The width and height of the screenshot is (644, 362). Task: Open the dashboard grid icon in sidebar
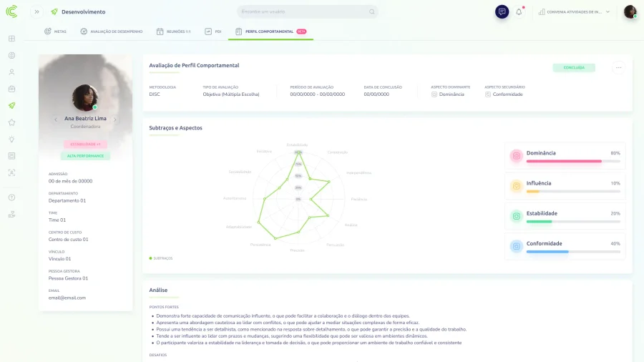12,39
